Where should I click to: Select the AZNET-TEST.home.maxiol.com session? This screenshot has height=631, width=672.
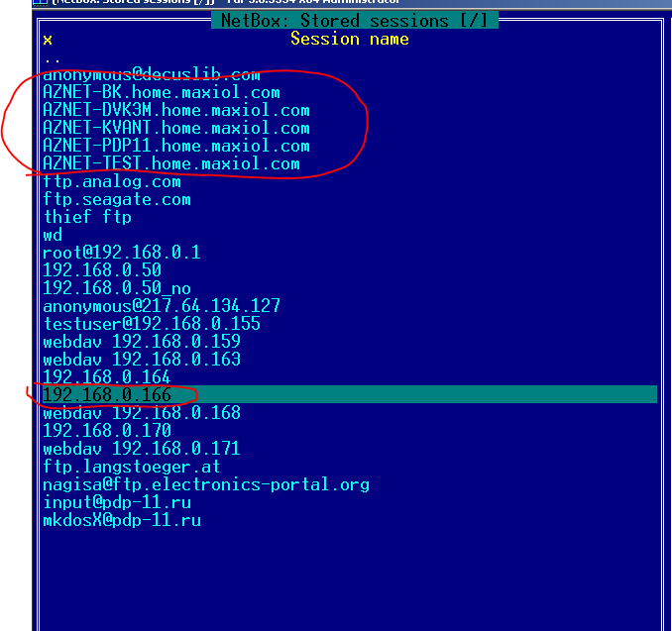point(170,163)
